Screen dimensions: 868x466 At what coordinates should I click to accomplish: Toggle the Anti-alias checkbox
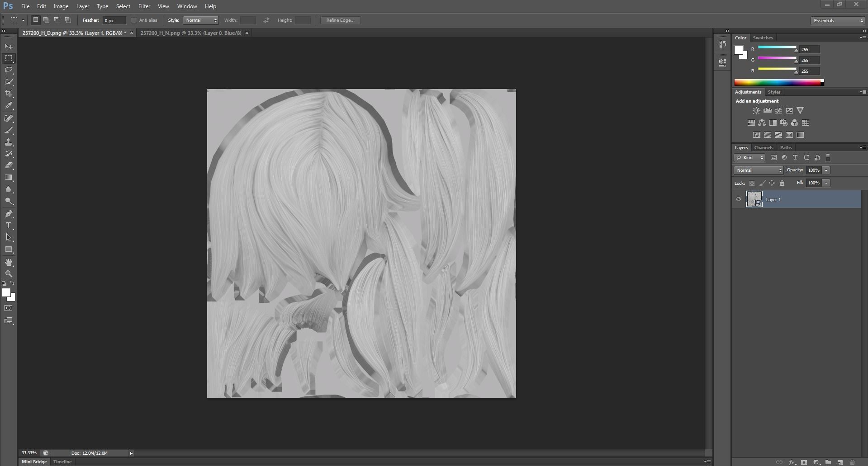tap(134, 20)
